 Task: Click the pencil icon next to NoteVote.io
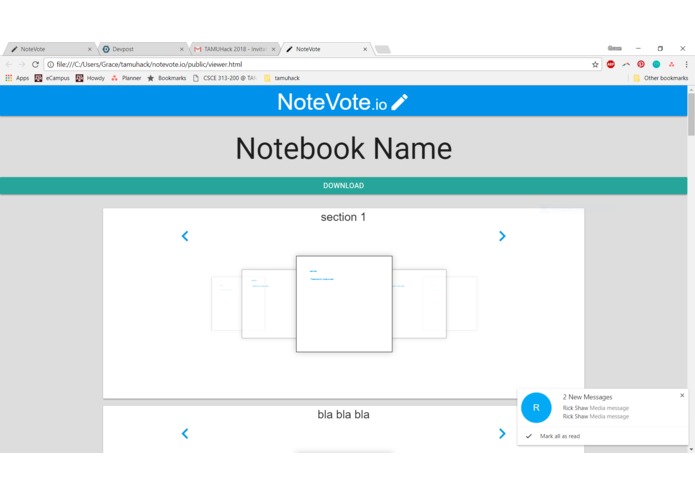coord(399,102)
